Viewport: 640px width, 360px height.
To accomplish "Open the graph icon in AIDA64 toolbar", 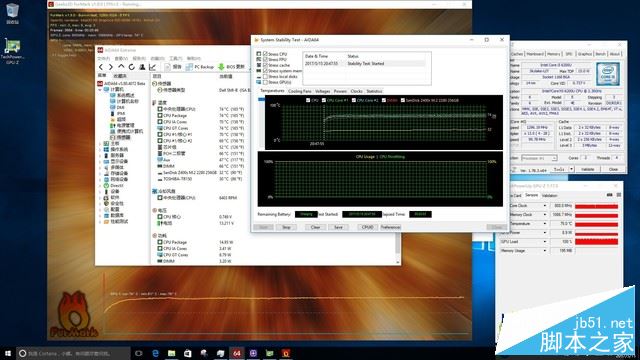I will [x=153, y=67].
